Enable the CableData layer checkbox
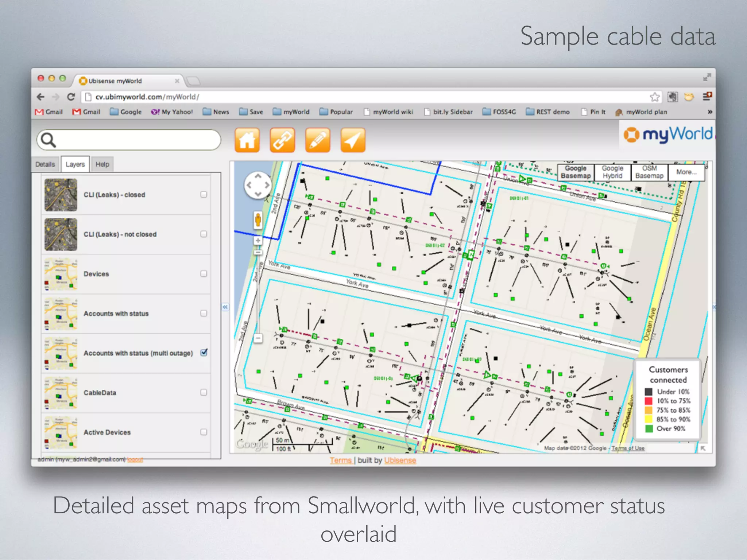747x560 pixels. point(204,392)
